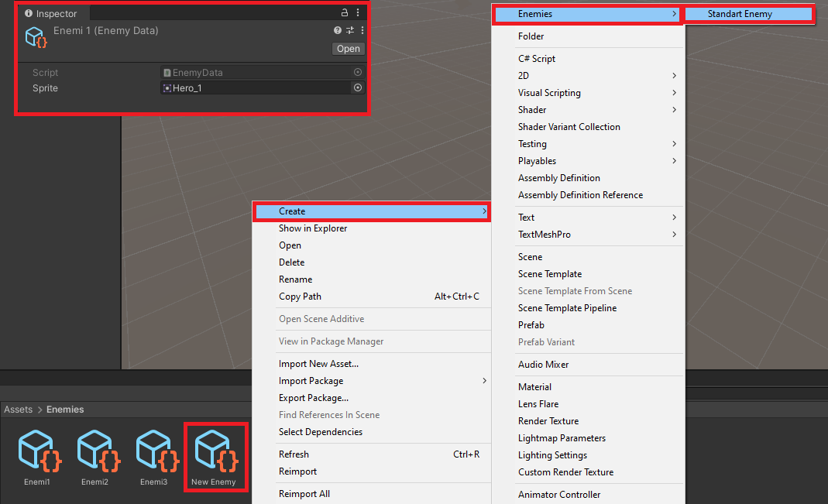Choose Assembly Definition Reference
Screen dimensions: 828x504
588,195
